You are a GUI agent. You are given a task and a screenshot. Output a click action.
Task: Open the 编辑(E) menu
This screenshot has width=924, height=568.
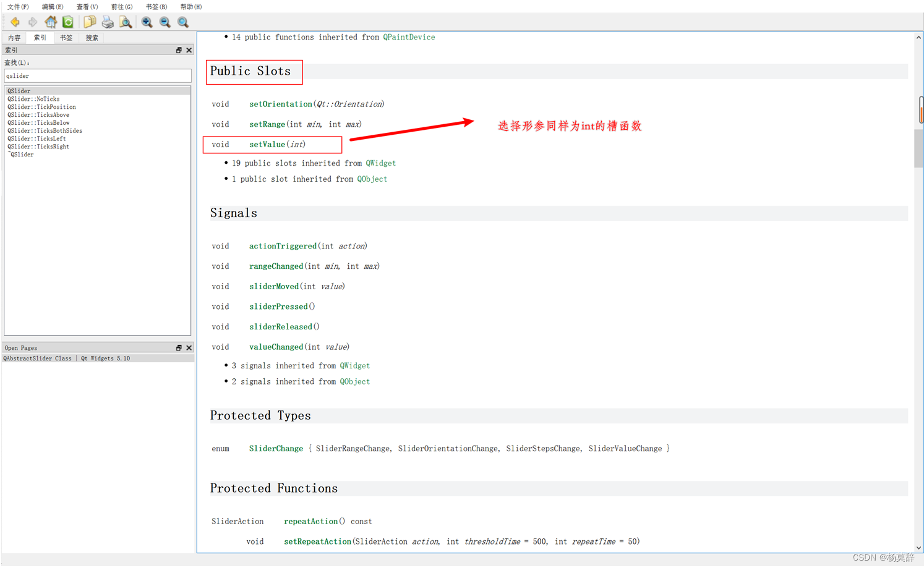53,7
